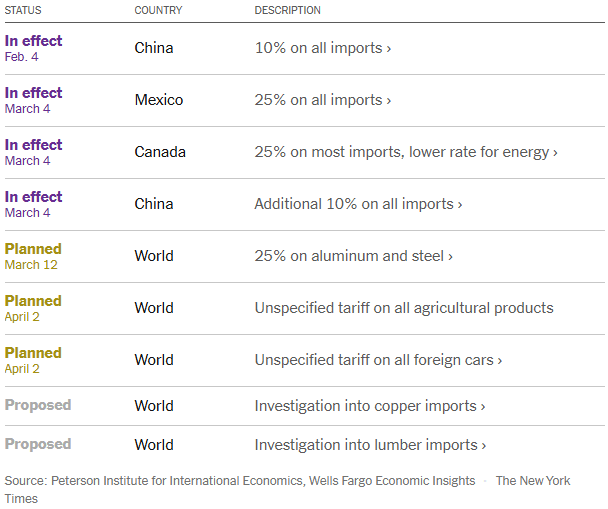This screenshot has height=509, width=608.
Task: Click the Planned March 12 status
Action: point(33,256)
